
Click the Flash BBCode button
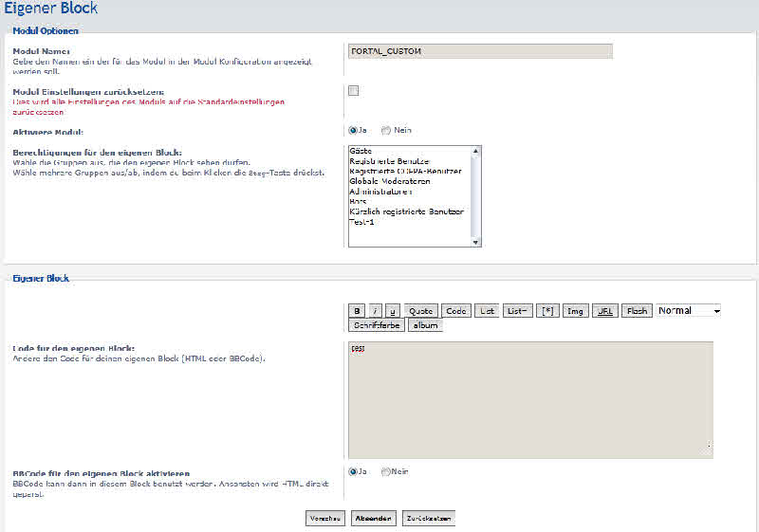point(637,311)
